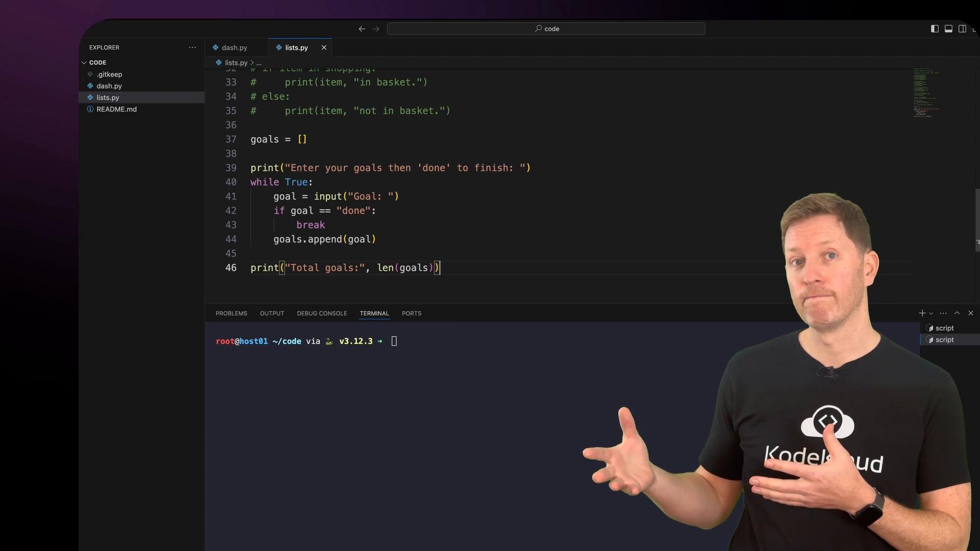Maximize the panel with the up chevron

click(x=957, y=313)
